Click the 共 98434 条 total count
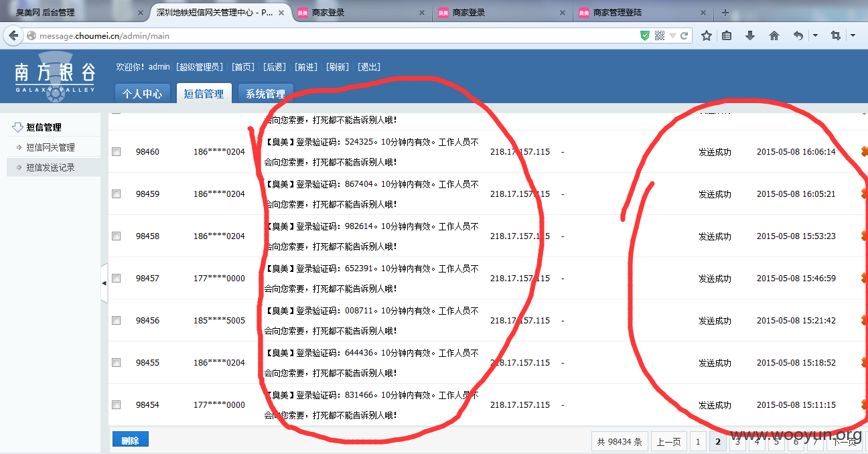 [x=620, y=441]
